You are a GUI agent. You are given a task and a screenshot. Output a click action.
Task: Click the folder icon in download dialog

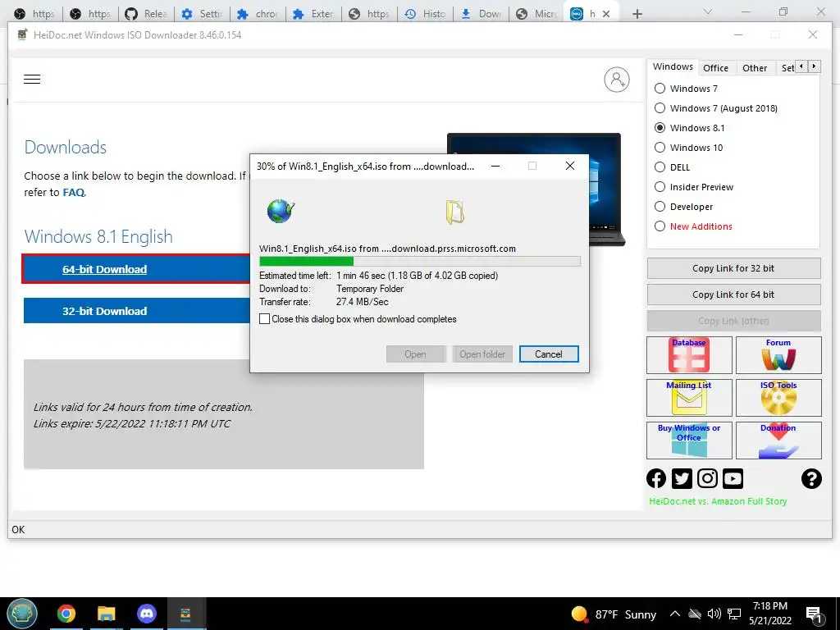(x=454, y=212)
